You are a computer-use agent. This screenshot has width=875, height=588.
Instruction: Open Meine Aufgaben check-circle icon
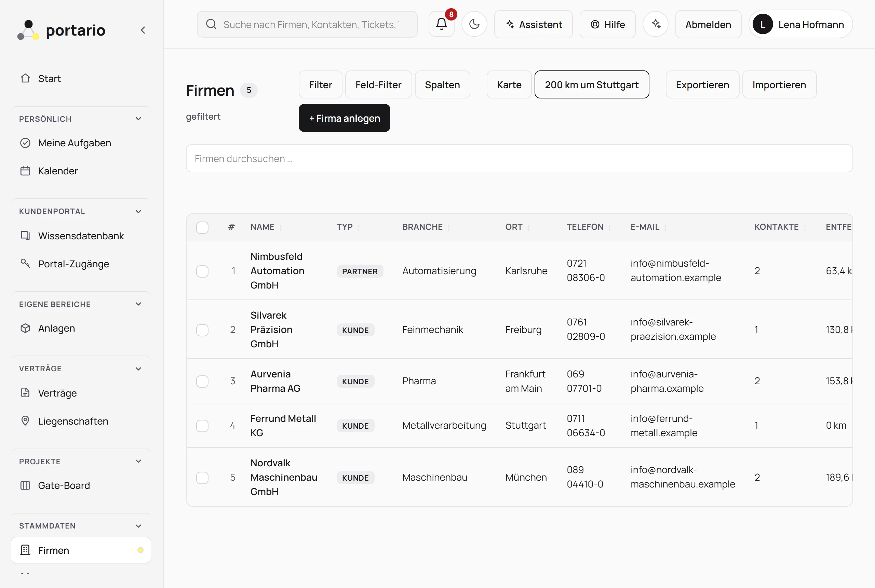[x=25, y=143]
